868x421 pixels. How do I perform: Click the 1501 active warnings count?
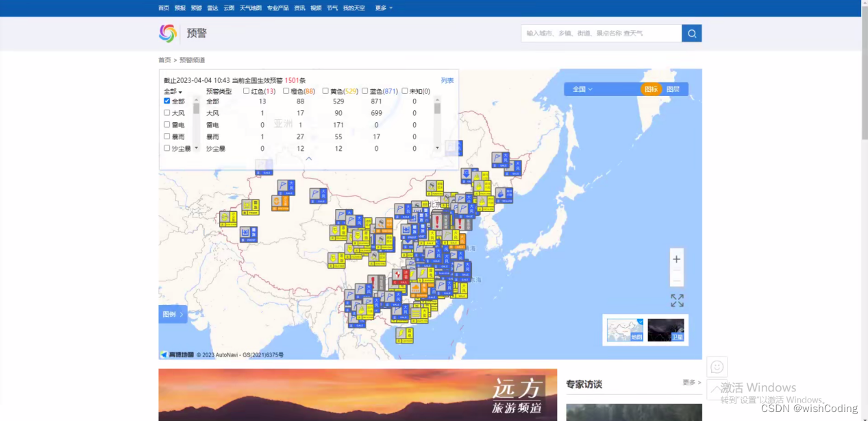coord(291,80)
